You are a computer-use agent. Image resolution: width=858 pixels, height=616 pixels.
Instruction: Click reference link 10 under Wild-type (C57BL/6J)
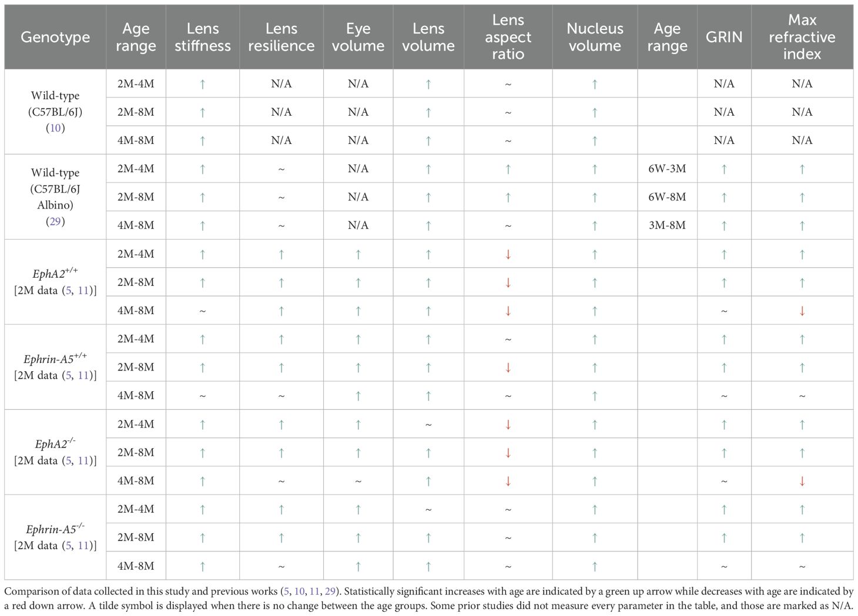tap(55, 128)
